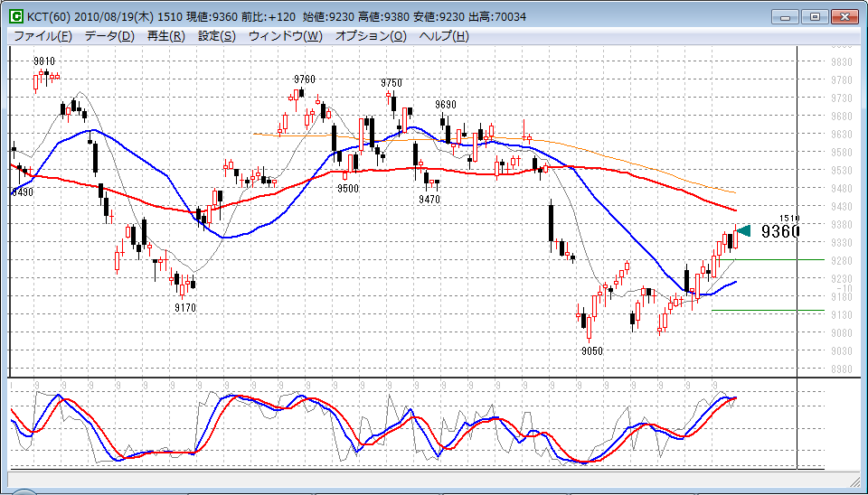This screenshot has height=495, width=868.
Task: Click the window resize grip in bottom-right corner
Action: (x=859, y=487)
